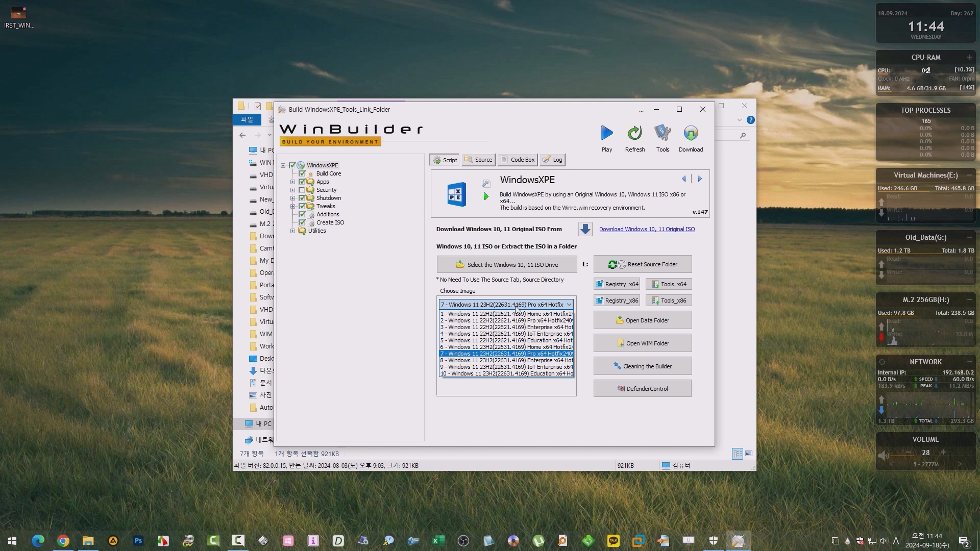This screenshot has height=551, width=980.
Task: Increase volume with plus in VOLUME widget
Action: [943, 453]
